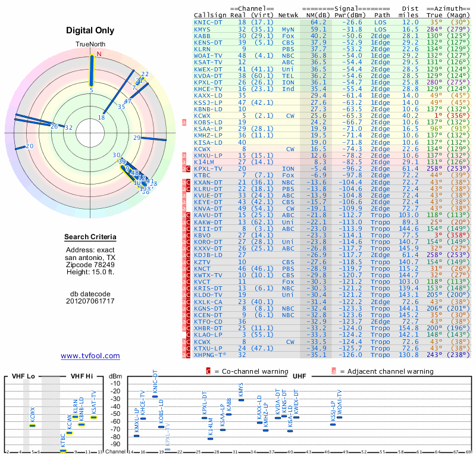This screenshot has width=476, height=457.
Task: Click the VHF Lo chart heading
Action: [x=23, y=376]
